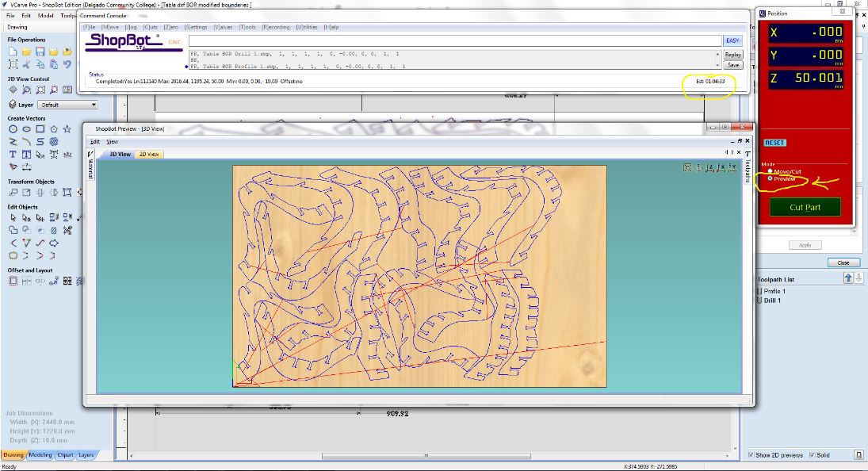The height and width of the screenshot is (471, 868).
Task: Click the Close button above Toolpath List
Action: click(843, 263)
